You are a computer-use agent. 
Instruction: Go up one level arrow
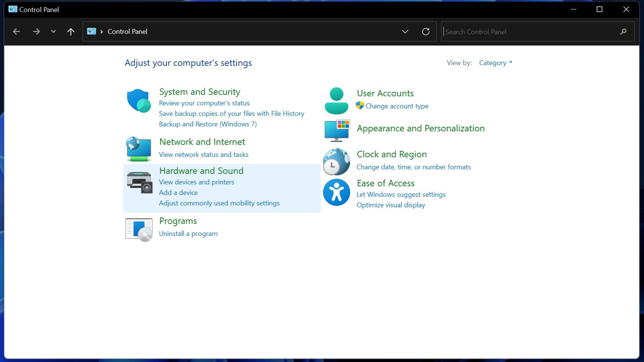(x=70, y=32)
